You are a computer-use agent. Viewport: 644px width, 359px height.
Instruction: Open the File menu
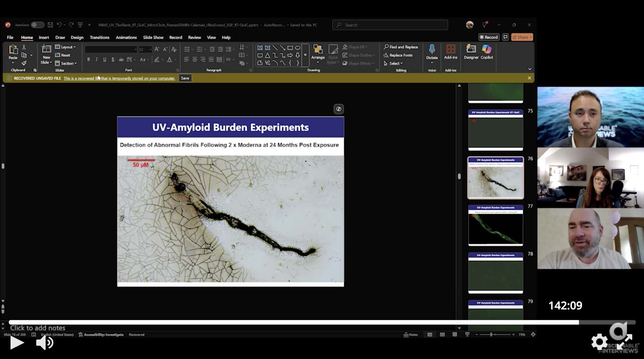[x=10, y=37]
